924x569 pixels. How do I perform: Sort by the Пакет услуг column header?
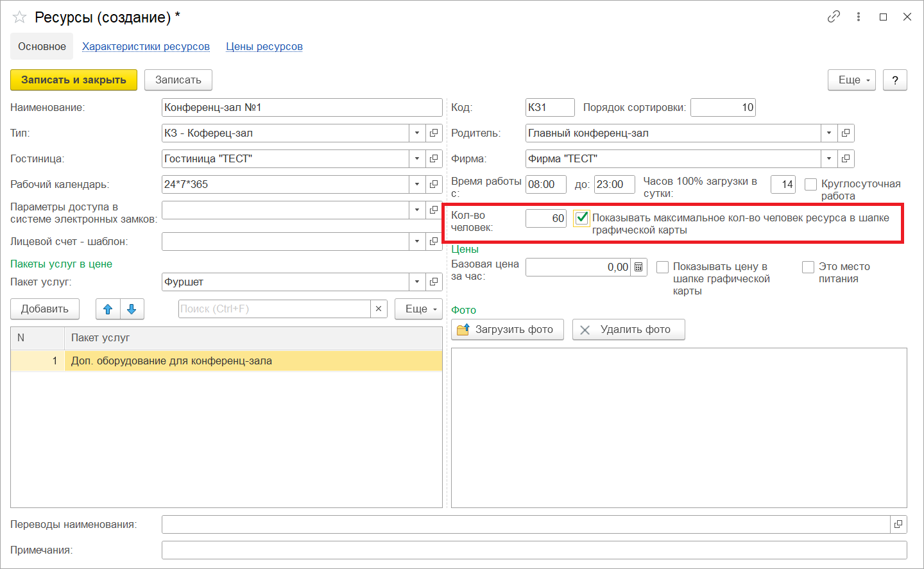click(x=253, y=337)
